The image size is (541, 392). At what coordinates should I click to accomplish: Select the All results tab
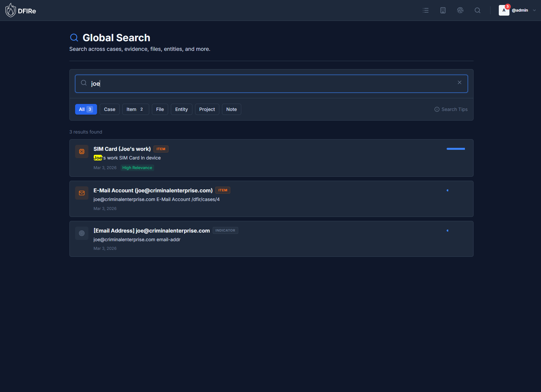pyautogui.click(x=86, y=109)
